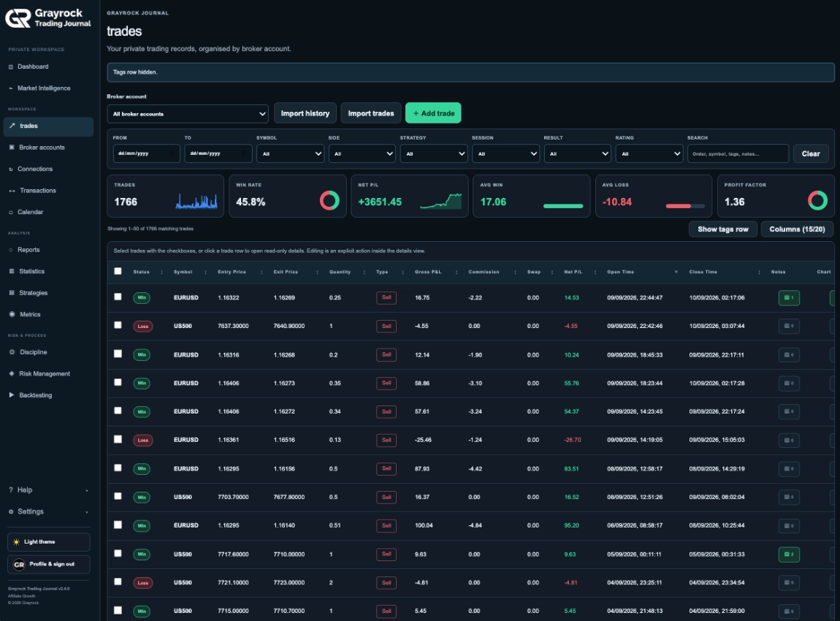Click the trades arrow icon in sidebar
Screen dimensions: 840x621
coord(12,126)
